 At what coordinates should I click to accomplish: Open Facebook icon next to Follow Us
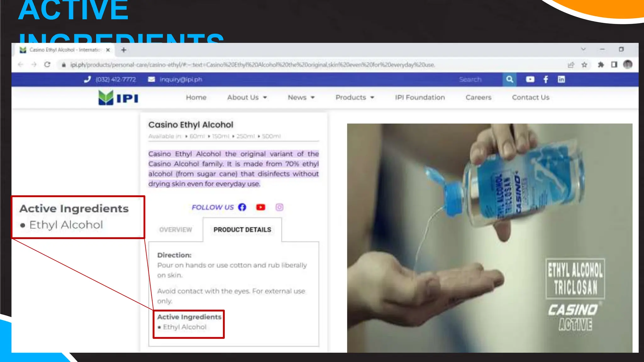click(242, 207)
